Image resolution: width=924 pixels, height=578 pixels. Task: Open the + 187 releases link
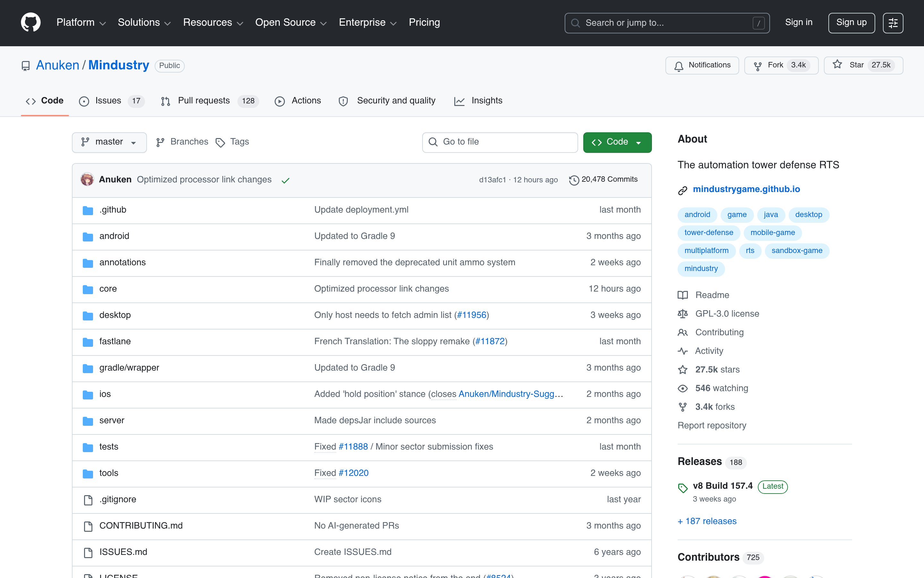tap(707, 521)
